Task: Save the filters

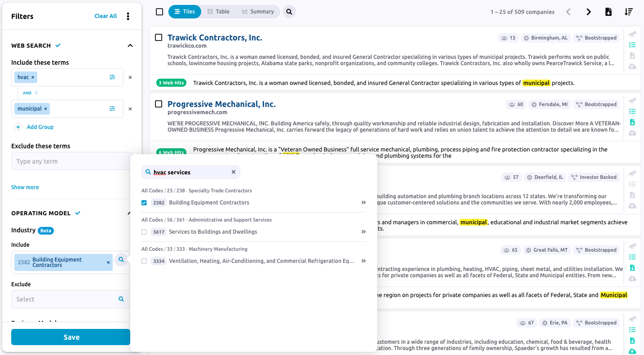Action: click(71, 337)
